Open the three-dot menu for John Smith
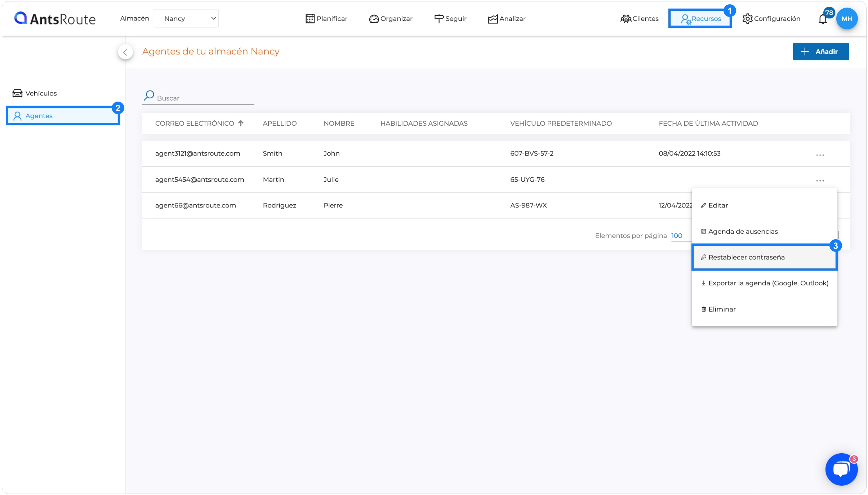868x495 pixels. pyautogui.click(x=820, y=155)
